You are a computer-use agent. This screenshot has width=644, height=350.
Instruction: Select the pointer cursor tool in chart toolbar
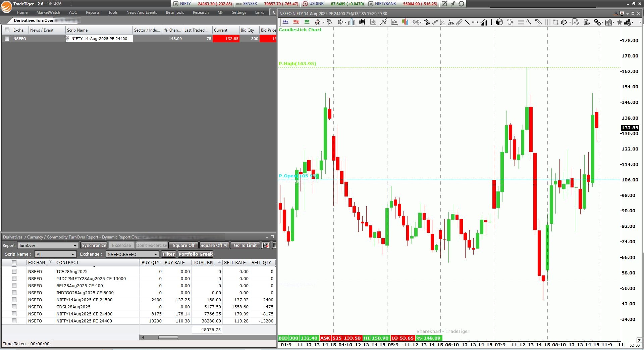(330, 22)
